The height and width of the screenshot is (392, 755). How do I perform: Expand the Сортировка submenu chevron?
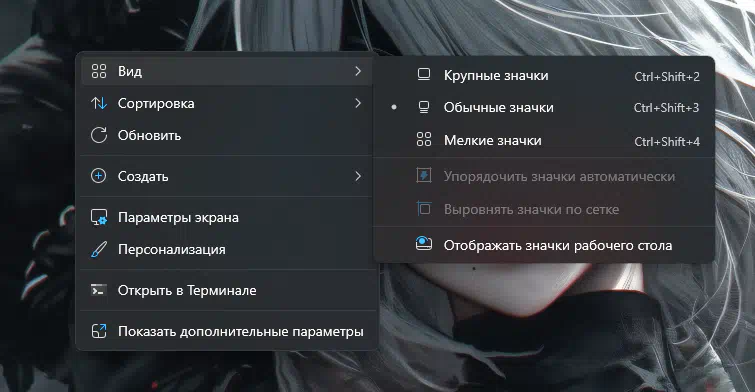pyautogui.click(x=358, y=103)
